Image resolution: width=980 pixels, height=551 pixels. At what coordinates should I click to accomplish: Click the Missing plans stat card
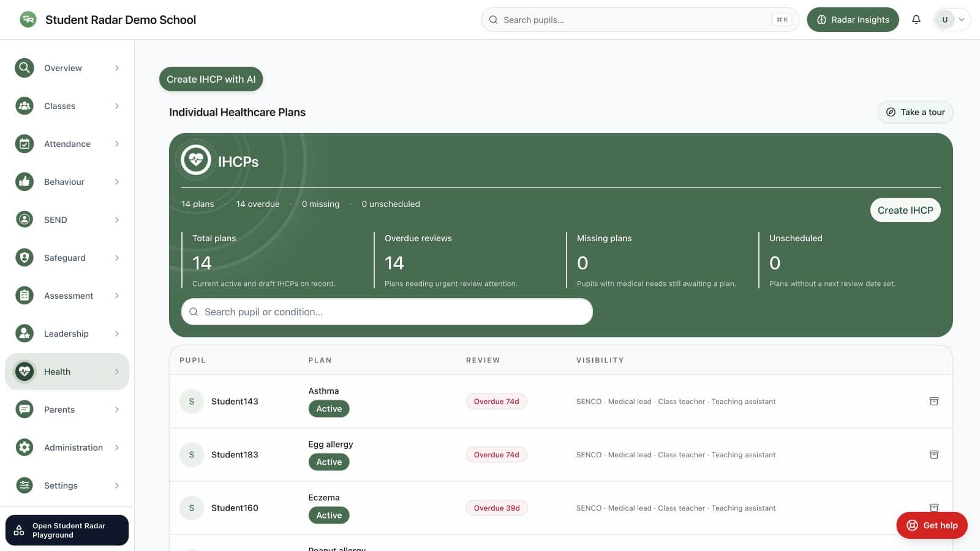point(658,260)
